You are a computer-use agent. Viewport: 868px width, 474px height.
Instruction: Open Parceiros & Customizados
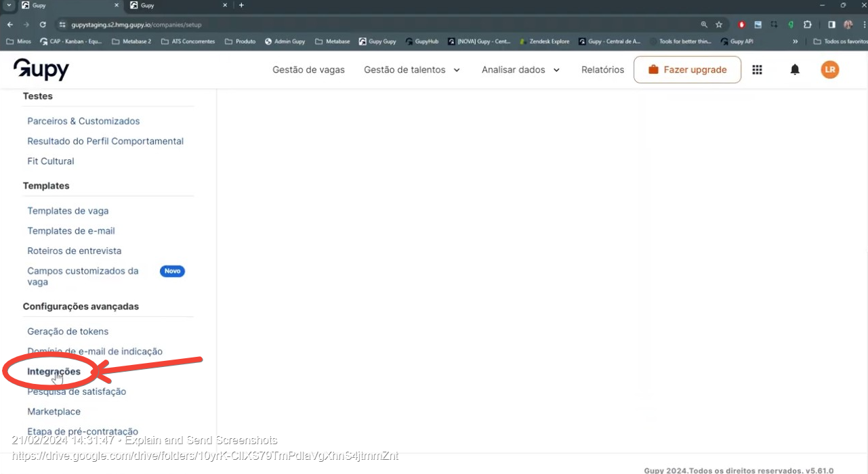pyautogui.click(x=83, y=121)
